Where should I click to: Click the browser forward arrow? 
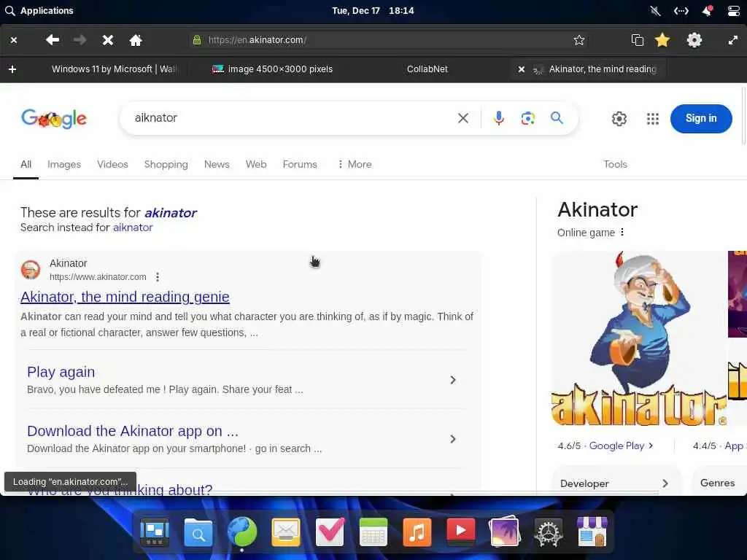80,40
